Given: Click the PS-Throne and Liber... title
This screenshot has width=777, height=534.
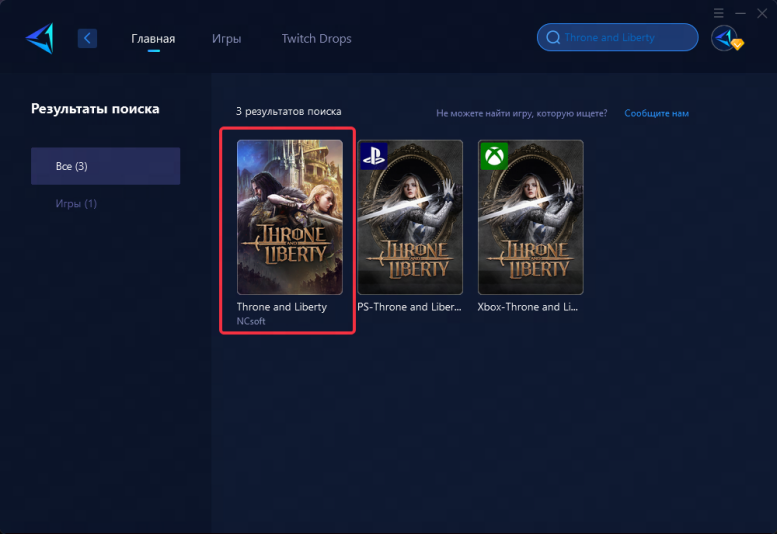Looking at the screenshot, I should 409,307.
